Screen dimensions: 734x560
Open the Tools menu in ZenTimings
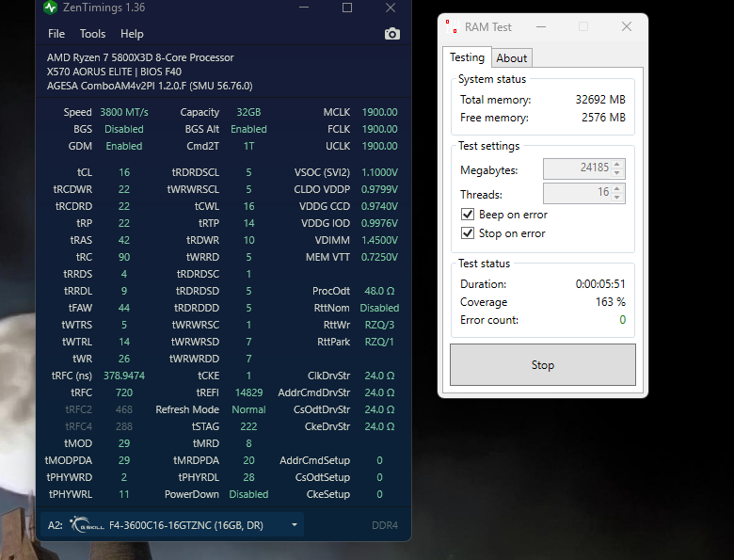(x=92, y=34)
